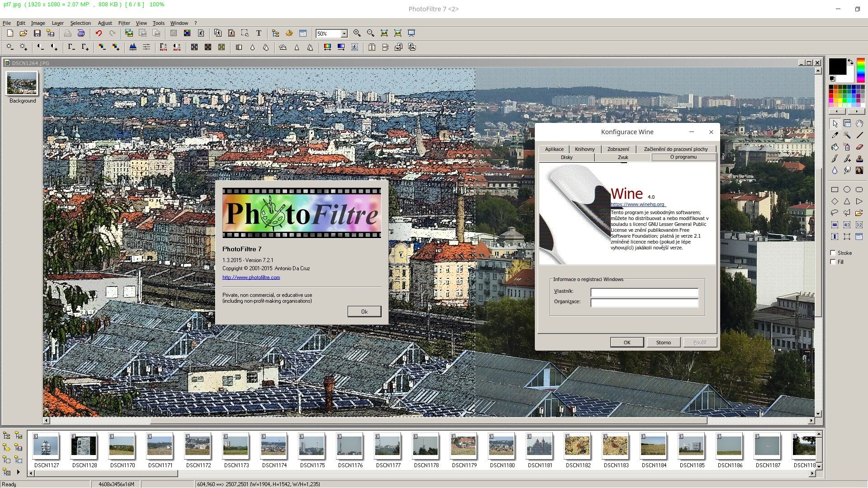Switch to the Knihovny tab
Viewport: 868px width, 488px height.
pyautogui.click(x=585, y=149)
